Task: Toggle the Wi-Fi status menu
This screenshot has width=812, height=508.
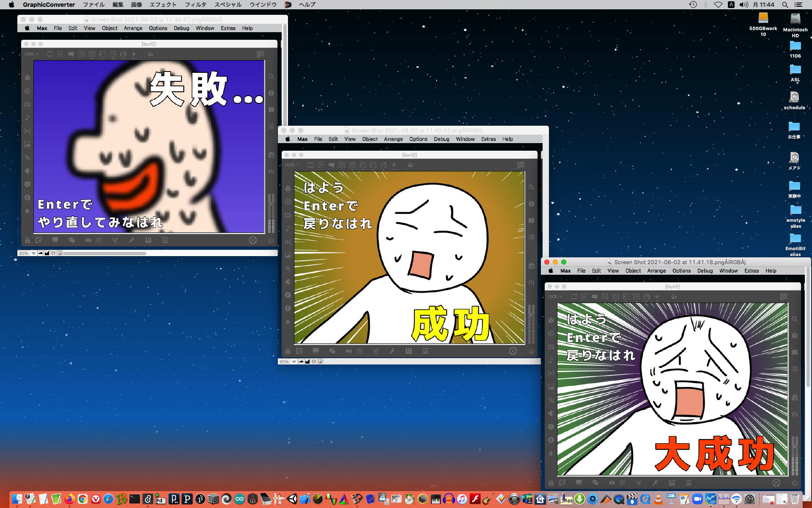Action: [718, 5]
